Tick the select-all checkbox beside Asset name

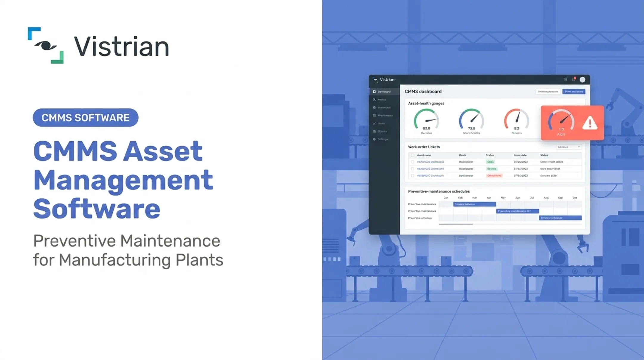tap(412, 155)
